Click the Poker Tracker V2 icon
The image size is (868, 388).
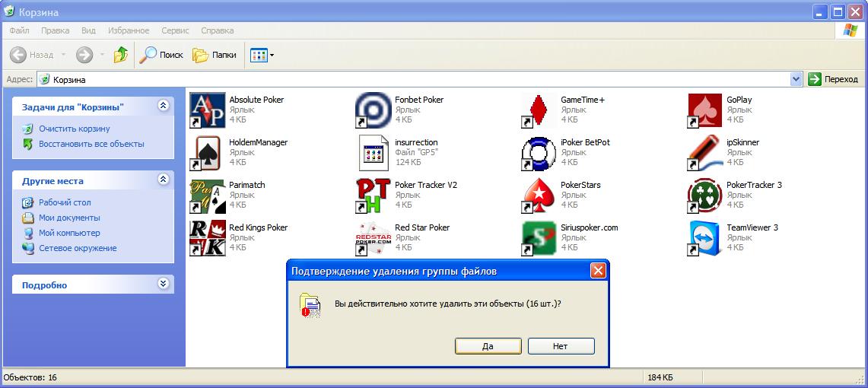coord(373,196)
